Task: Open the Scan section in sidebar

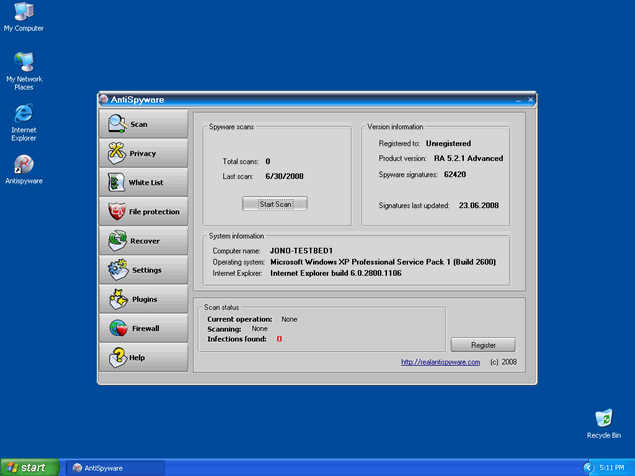Action: 143,124
